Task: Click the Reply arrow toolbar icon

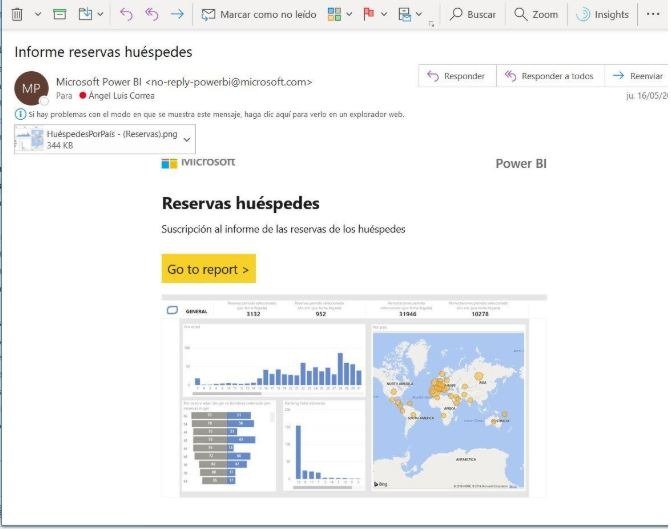Action: point(126,15)
